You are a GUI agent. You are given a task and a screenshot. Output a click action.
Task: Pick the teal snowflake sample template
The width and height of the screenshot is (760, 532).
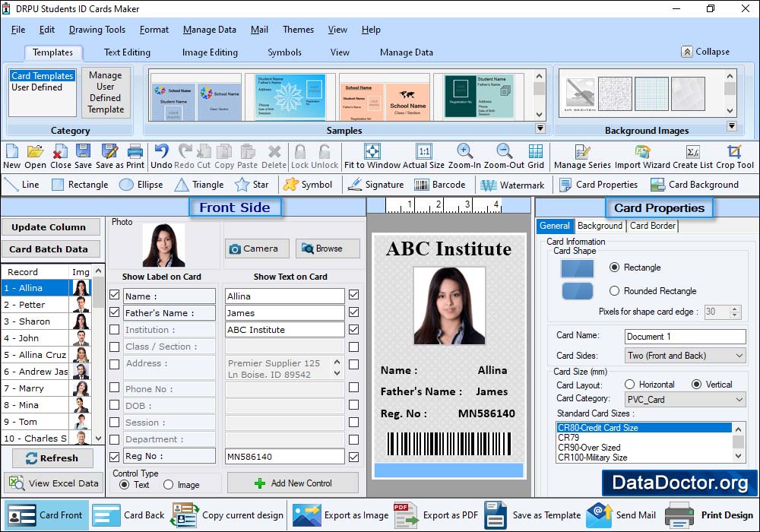[x=290, y=97]
